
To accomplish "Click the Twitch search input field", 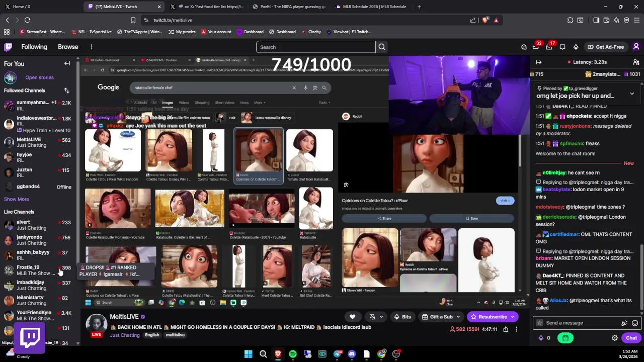I will click(x=315, y=47).
